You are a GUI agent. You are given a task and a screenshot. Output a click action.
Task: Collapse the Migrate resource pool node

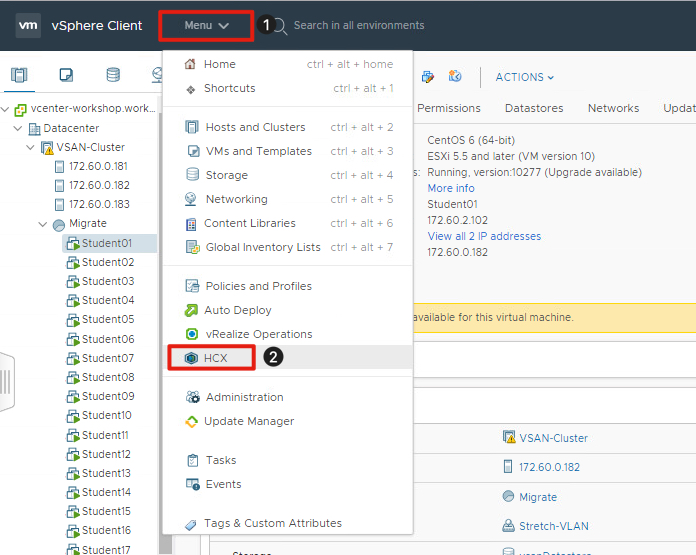[43, 224]
